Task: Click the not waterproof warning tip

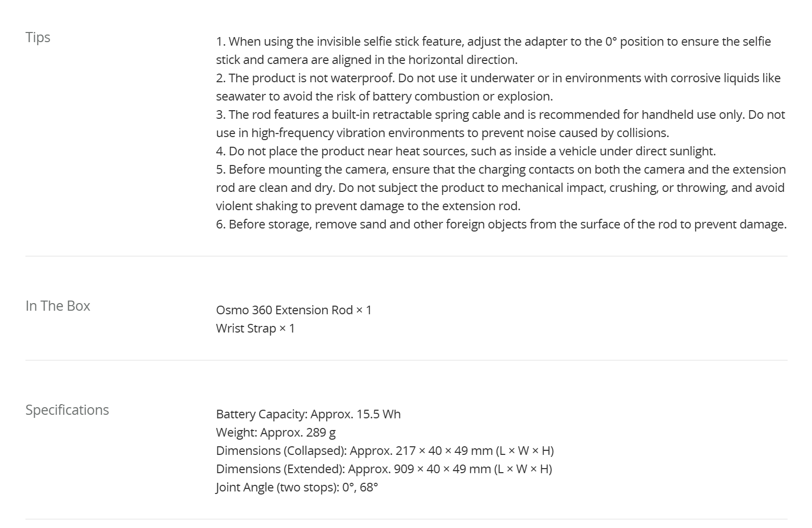Action: 498,87
